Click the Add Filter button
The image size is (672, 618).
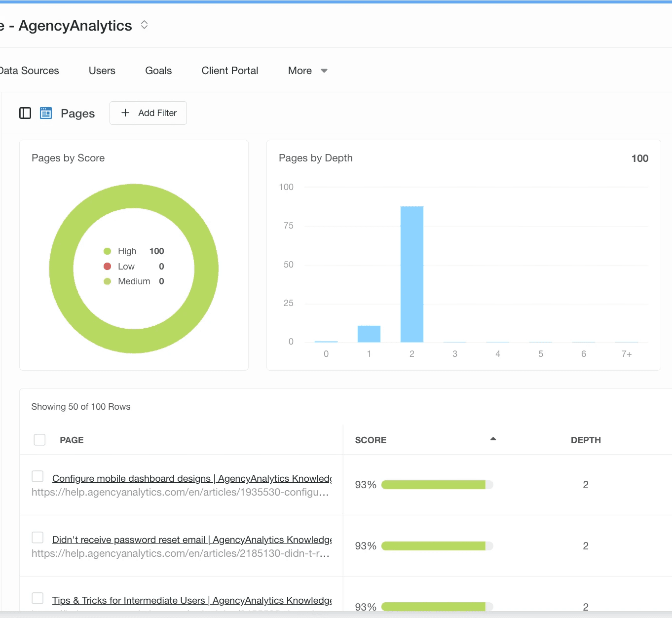click(148, 113)
